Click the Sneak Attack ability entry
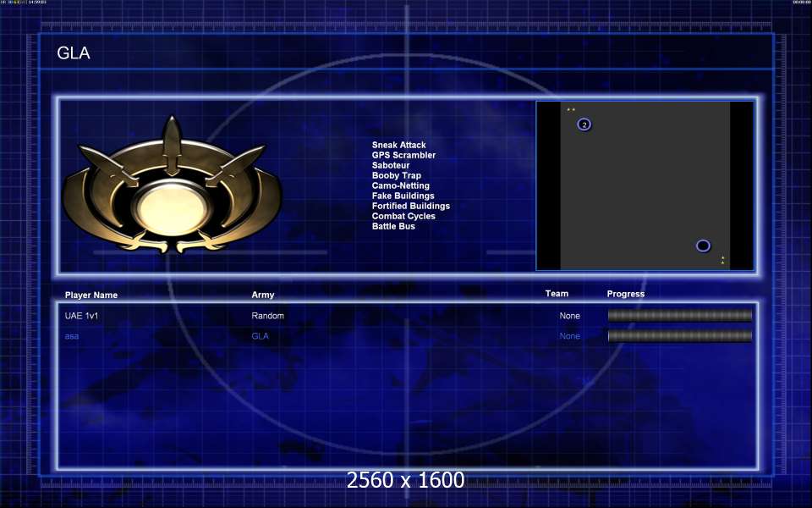 (398, 146)
